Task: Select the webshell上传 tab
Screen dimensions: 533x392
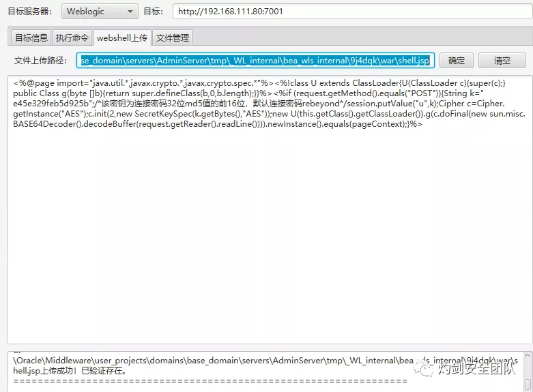Action: [122, 37]
